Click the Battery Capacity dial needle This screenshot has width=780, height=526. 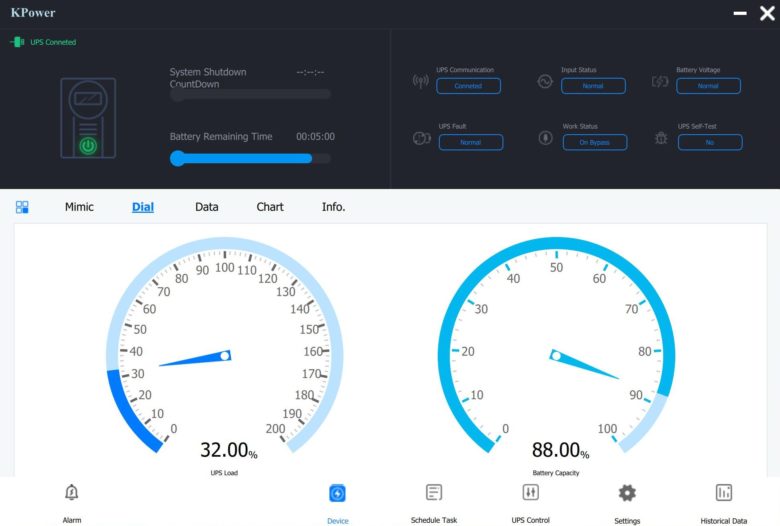[584, 364]
